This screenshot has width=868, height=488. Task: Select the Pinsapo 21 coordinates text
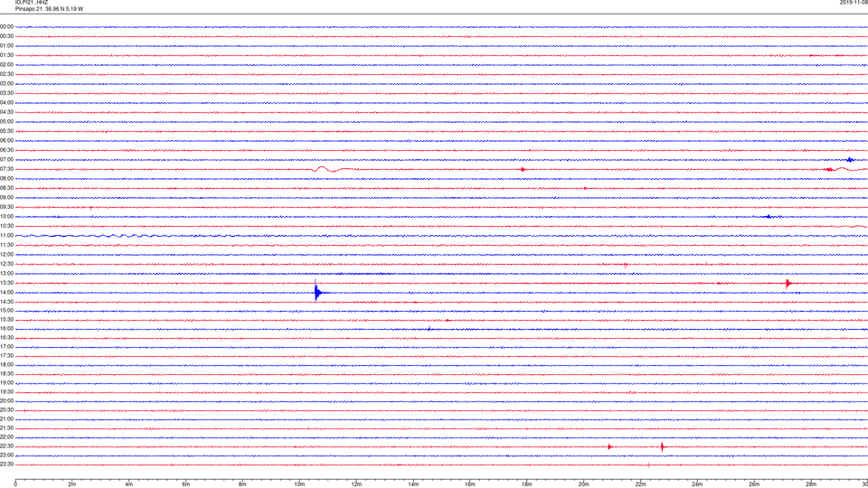coord(49,9)
